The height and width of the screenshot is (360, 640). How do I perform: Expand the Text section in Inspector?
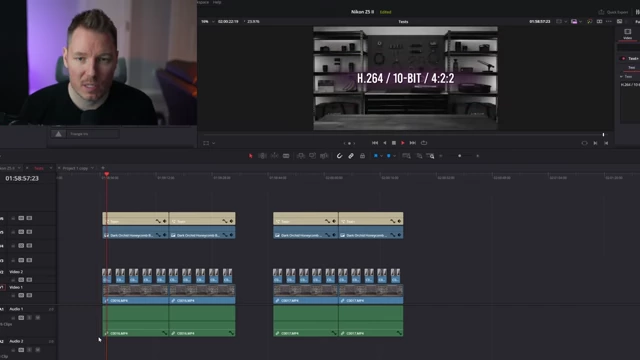[x=622, y=76]
